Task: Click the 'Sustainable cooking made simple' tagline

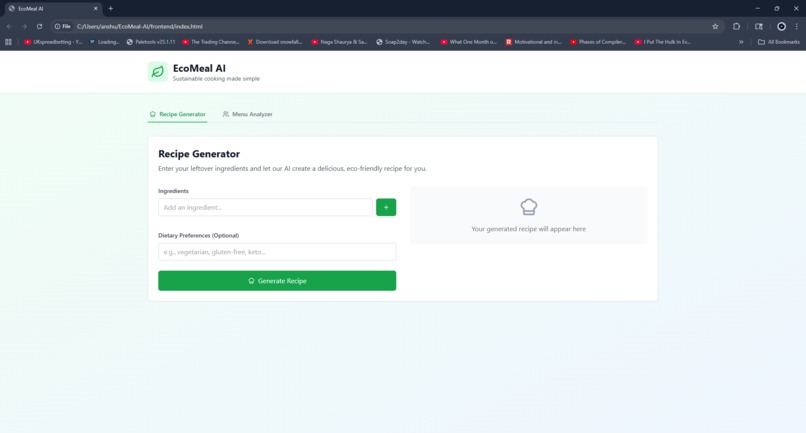Action: point(216,79)
